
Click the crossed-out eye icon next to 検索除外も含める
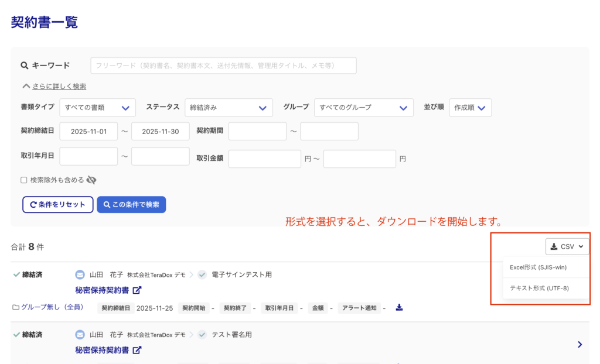[x=91, y=180]
